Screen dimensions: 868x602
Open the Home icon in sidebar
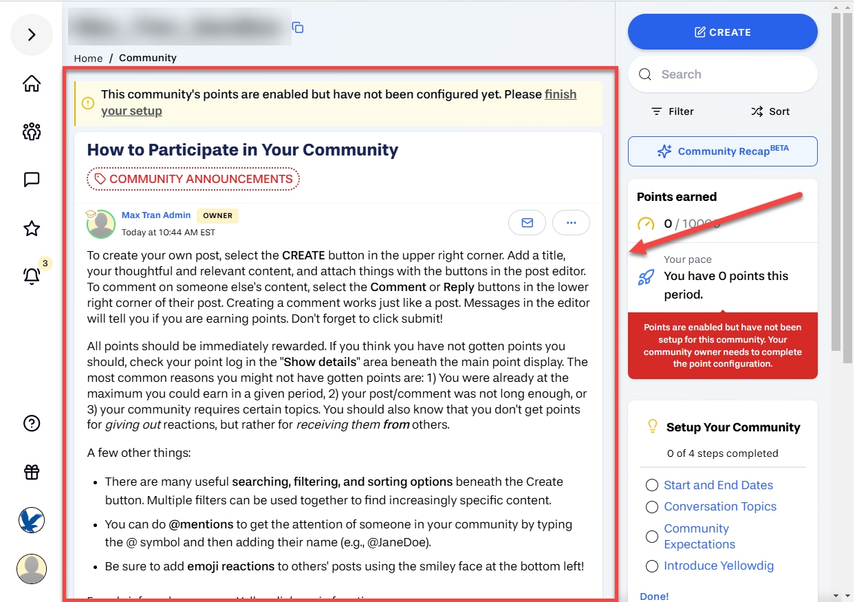32,84
